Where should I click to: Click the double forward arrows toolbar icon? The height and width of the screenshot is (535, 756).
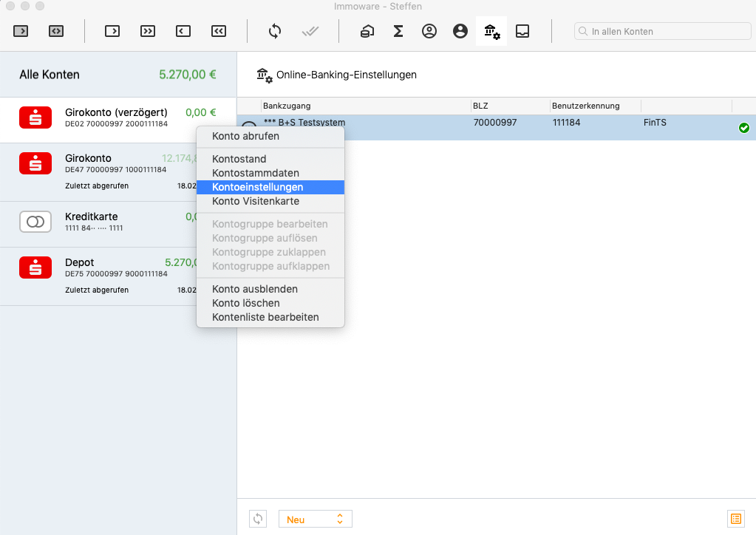pos(148,31)
